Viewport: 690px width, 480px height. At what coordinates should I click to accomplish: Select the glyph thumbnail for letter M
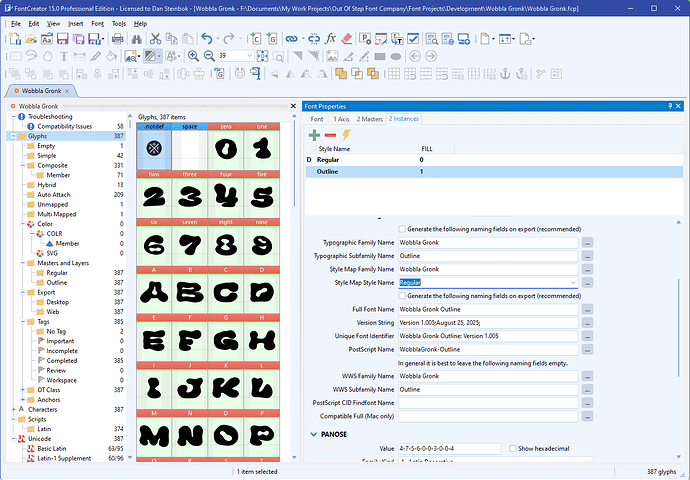(154, 434)
